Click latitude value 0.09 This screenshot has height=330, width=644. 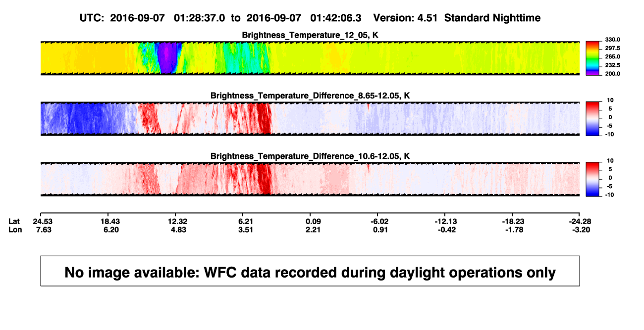click(x=313, y=221)
